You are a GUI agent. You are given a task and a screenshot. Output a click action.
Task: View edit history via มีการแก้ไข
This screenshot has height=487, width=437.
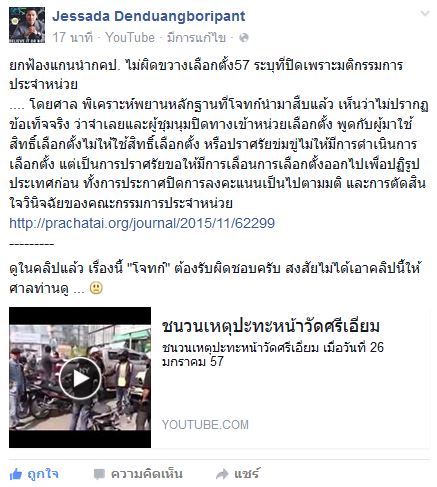point(196,38)
